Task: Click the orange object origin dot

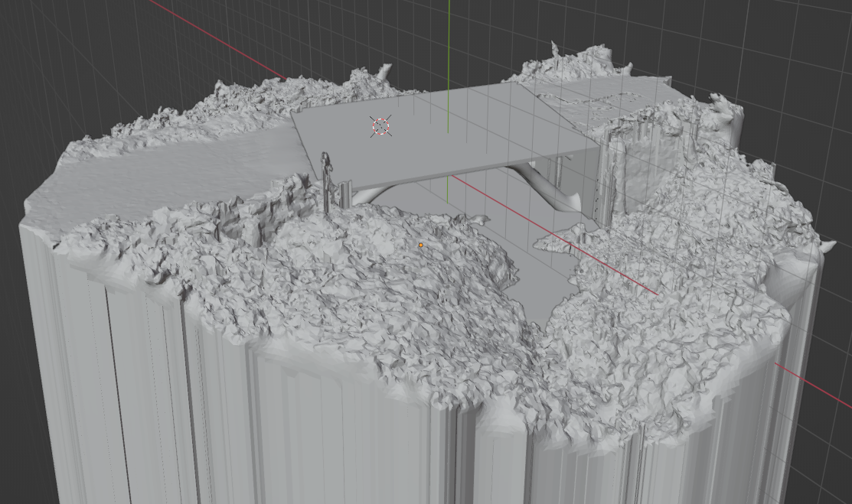Action: [x=421, y=245]
